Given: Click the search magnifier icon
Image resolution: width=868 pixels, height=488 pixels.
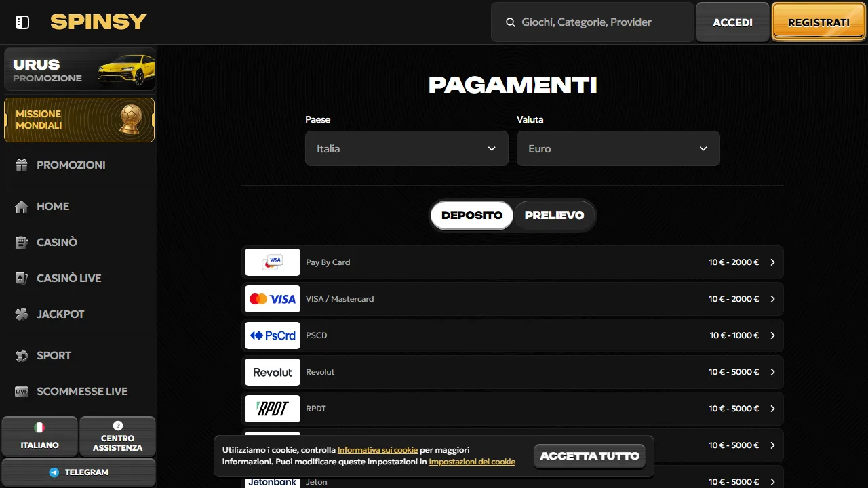Looking at the screenshot, I should tap(511, 22).
